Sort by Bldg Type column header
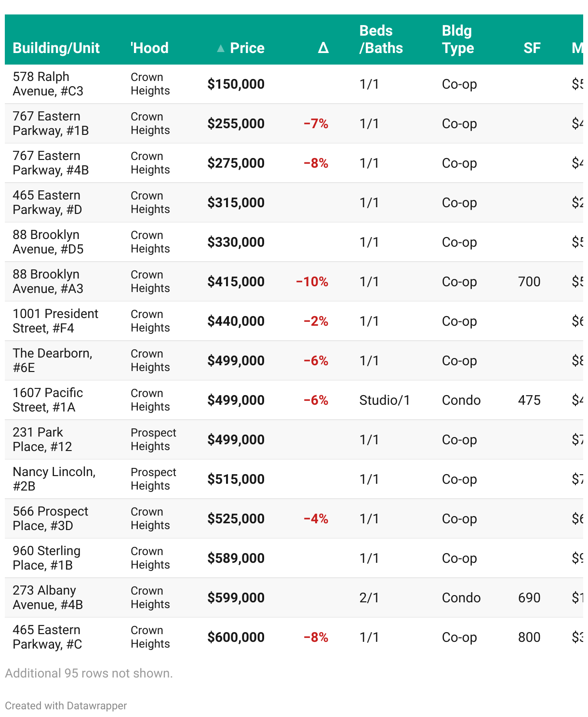The image size is (588, 717). [457, 40]
